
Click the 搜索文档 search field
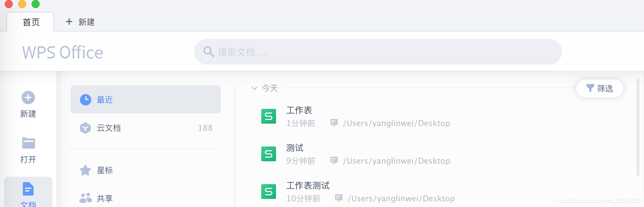tap(378, 52)
